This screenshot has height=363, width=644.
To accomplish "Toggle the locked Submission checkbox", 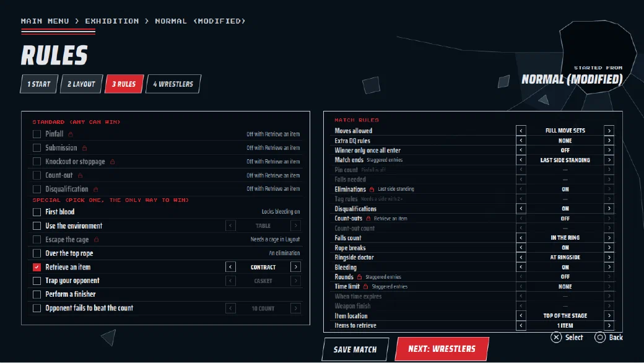I will (x=37, y=148).
